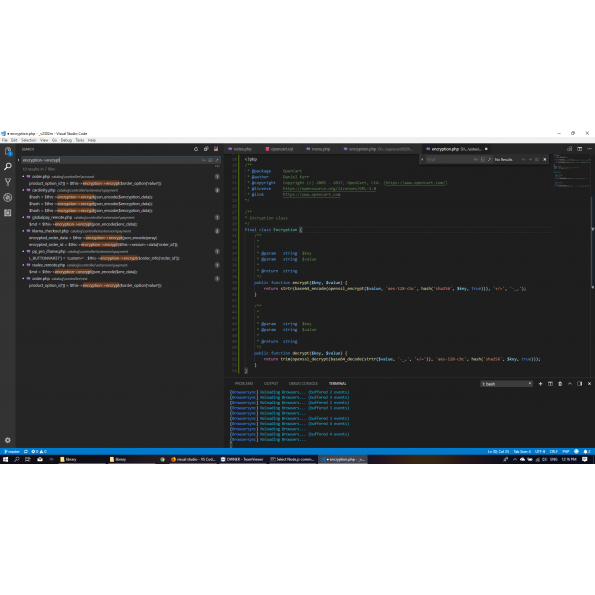Collapse pp_pro_iframe.php search results
This screenshot has height=595, width=595.
point(23,251)
